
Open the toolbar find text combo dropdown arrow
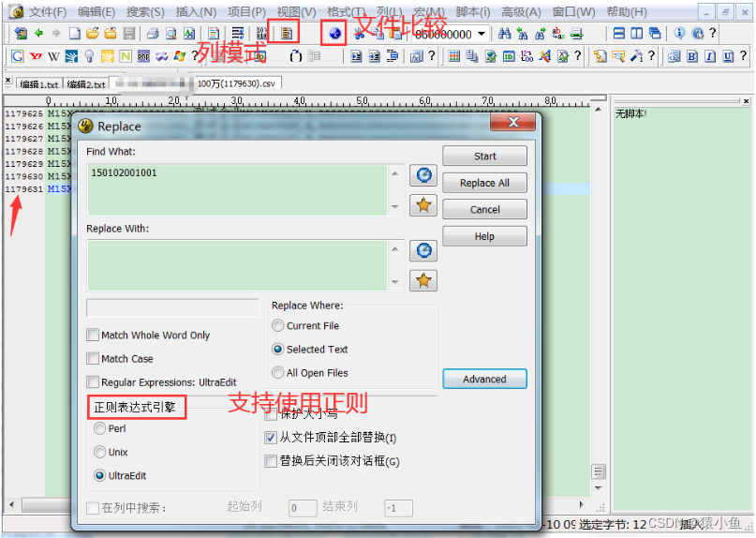coord(482,34)
